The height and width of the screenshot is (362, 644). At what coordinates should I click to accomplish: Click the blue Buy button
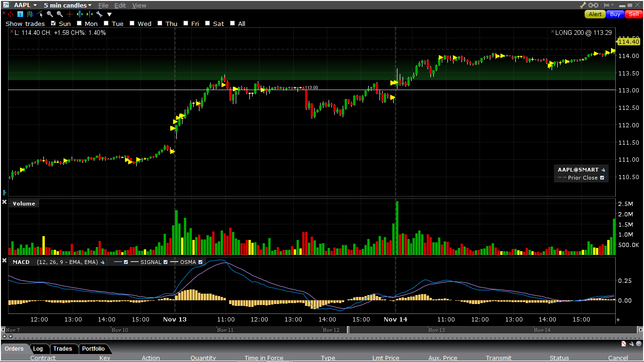(615, 14)
